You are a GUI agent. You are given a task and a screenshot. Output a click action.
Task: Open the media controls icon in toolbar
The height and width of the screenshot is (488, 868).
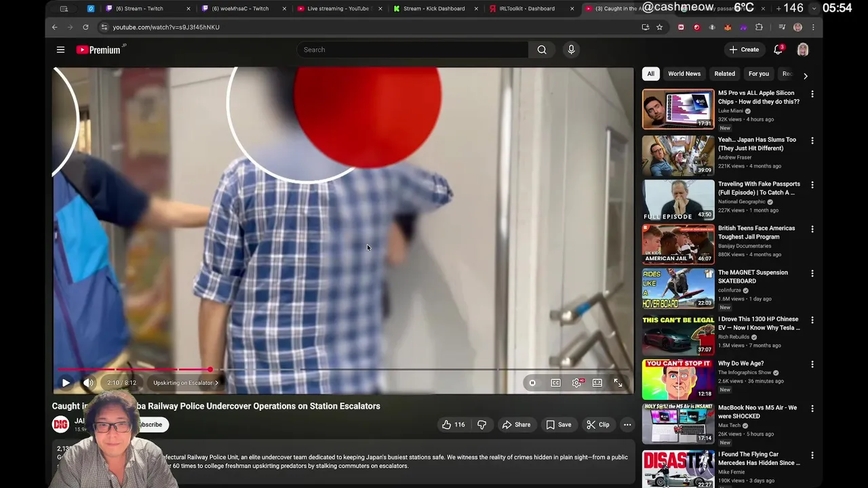pyautogui.click(x=782, y=27)
